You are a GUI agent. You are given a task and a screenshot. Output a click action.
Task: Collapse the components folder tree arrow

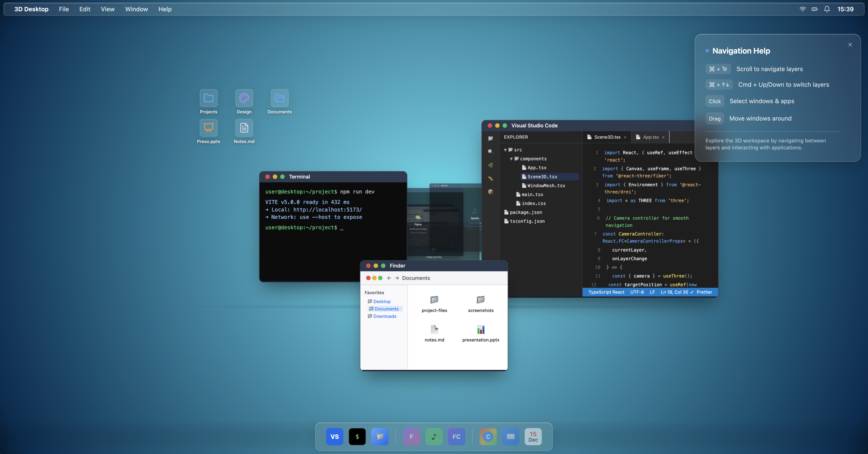511,159
